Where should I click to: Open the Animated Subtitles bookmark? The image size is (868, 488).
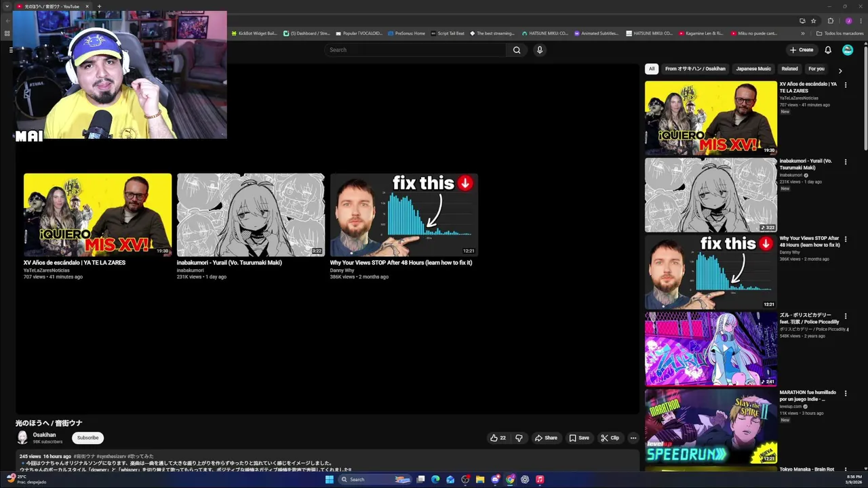[x=596, y=33]
